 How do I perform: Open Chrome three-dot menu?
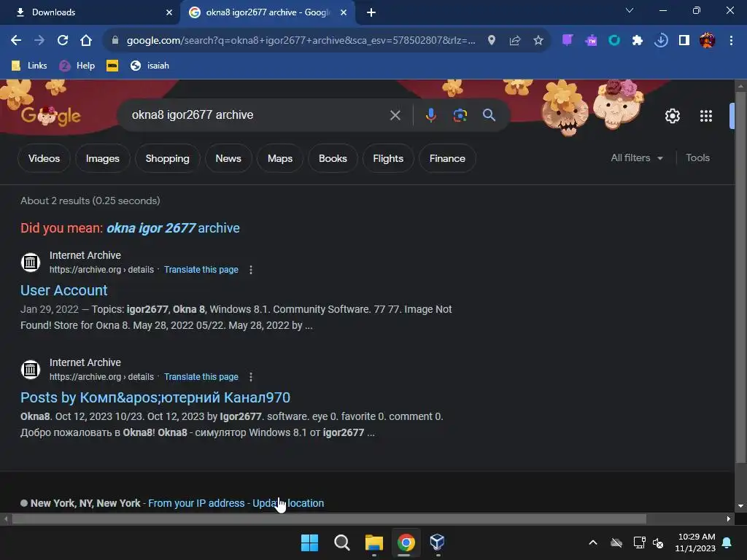coord(731,41)
